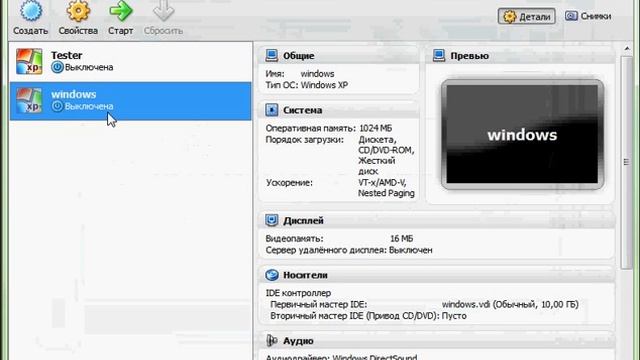Click the Дисплей section screen icon
This screenshot has height=360, width=640.
(x=271, y=220)
